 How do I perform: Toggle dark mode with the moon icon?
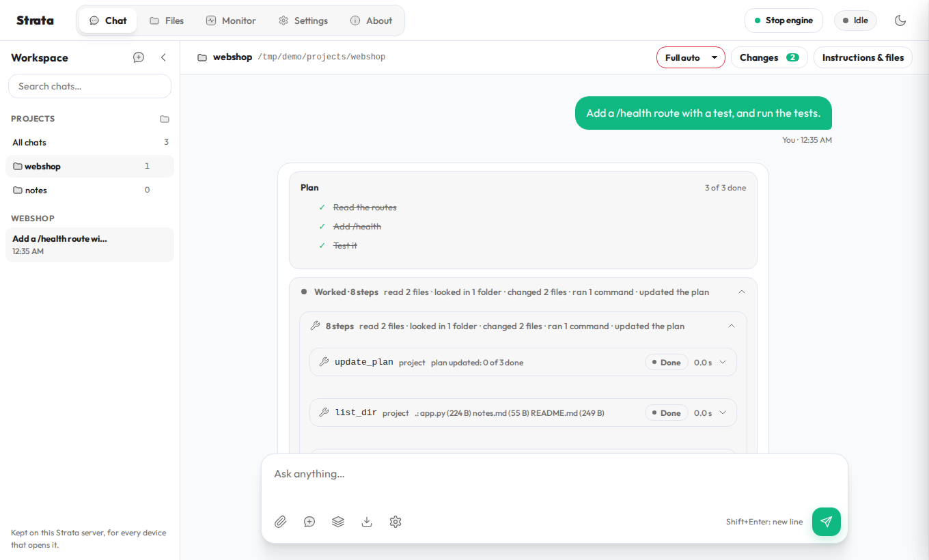pos(900,20)
